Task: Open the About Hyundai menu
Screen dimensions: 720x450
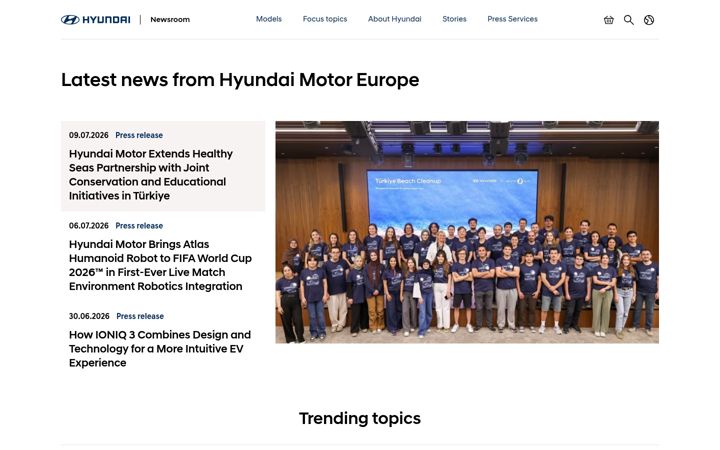Action: tap(394, 19)
